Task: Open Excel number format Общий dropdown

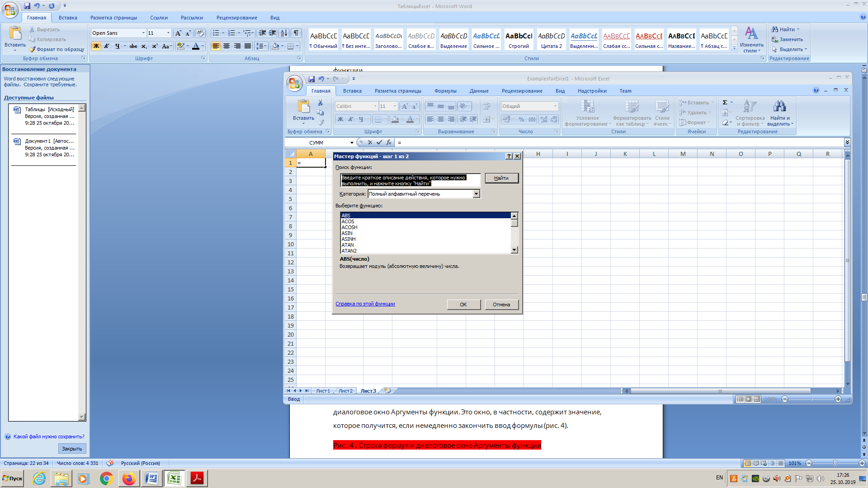Action: coord(555,106)
